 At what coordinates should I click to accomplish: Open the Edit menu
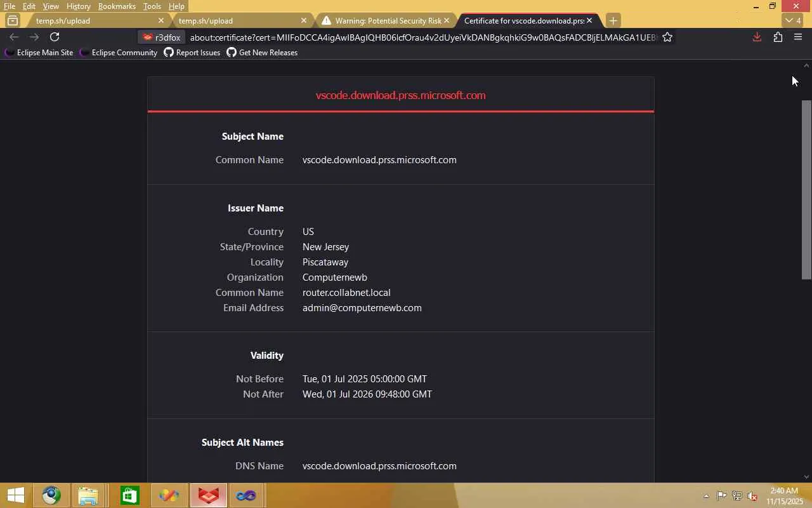pyautogui.click(x=29, y=6)
